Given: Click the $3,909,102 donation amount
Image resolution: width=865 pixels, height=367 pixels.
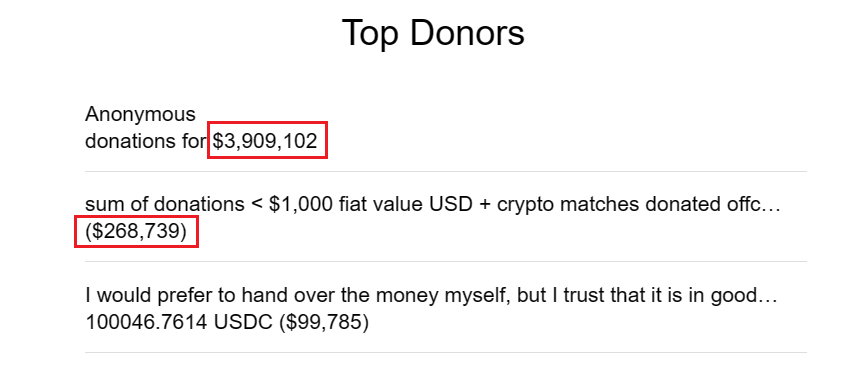Looking at the screenshot, I should 265,141.
